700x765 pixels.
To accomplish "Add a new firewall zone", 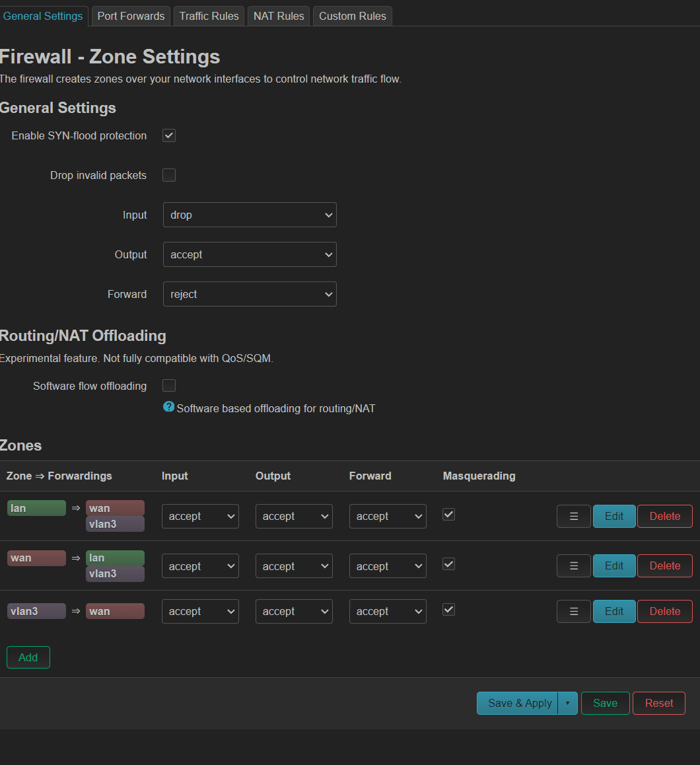I will 28,657.
